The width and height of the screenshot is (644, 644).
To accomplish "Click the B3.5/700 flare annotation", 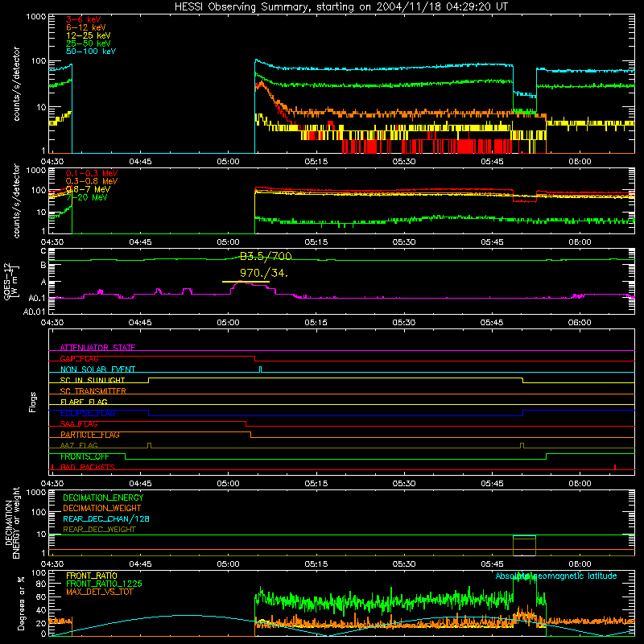I will pos(266,256).
